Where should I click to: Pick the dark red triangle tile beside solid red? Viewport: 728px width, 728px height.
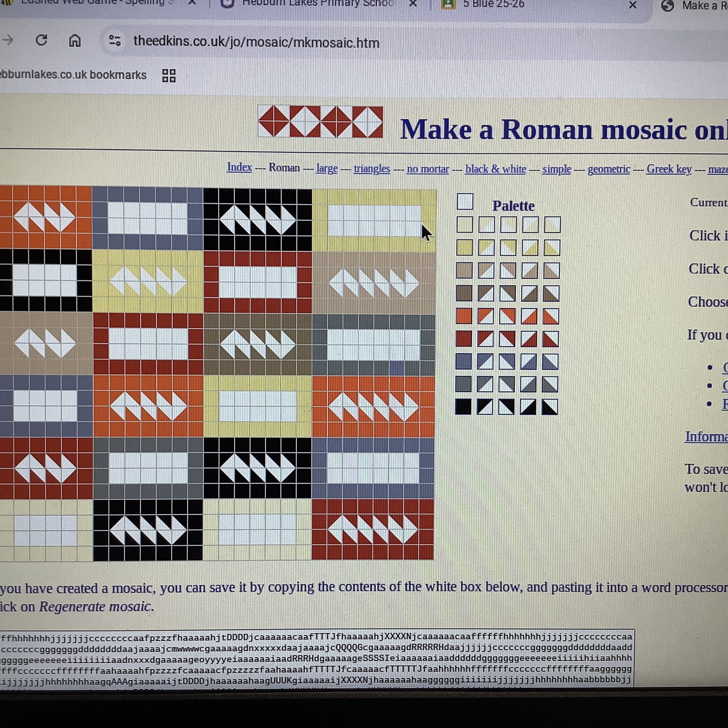pos(485,339)
